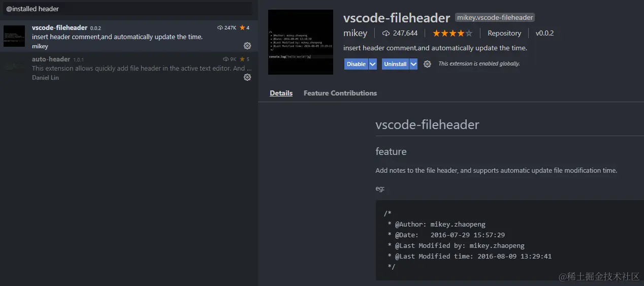Open the Repository link
Screen dimensions: 644x286
[x=504, y=33]
